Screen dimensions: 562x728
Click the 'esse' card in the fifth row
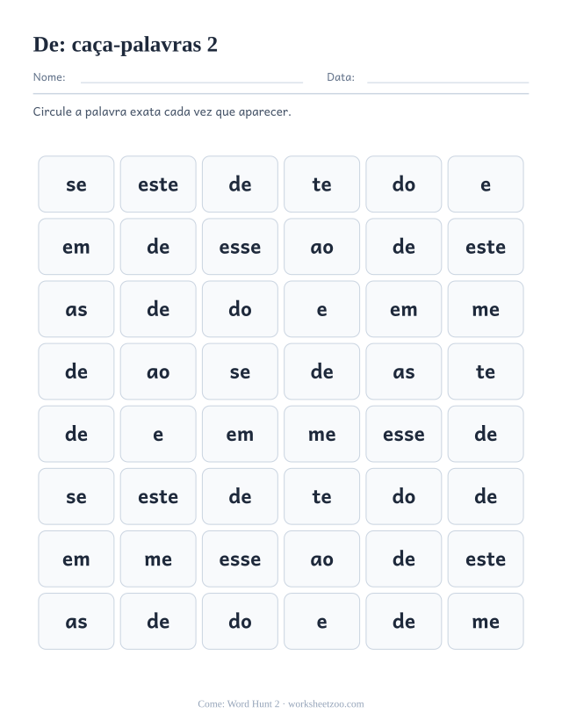404,434
